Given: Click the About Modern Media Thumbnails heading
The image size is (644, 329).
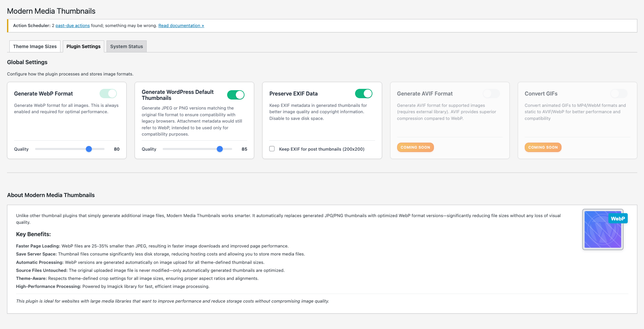Looking at the screenshot, I should tap(51, 195).
